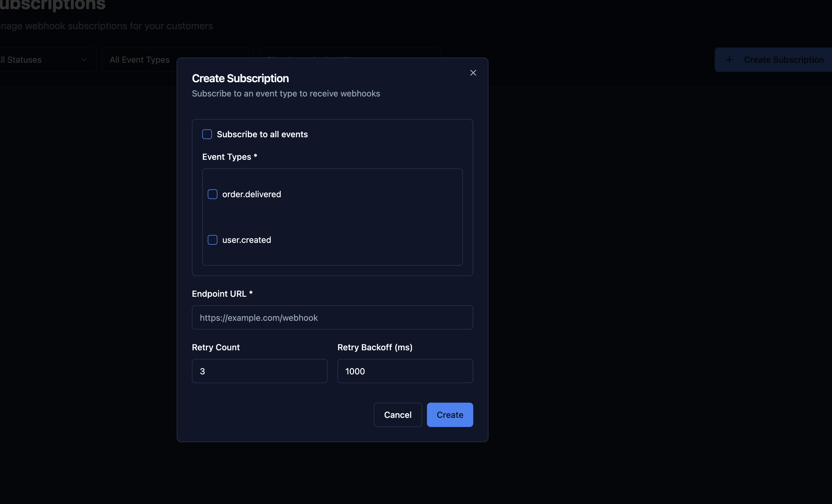Check the order.delivered event type
832x504 pixels.
(212, 194)
